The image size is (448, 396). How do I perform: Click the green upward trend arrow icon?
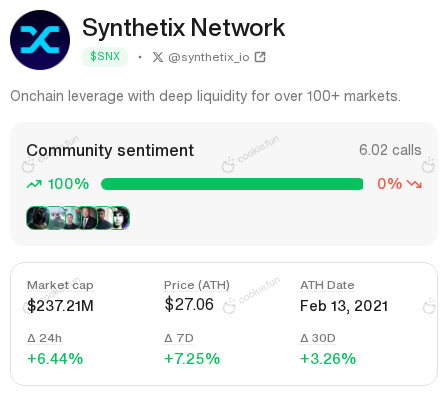coord(34,184)
